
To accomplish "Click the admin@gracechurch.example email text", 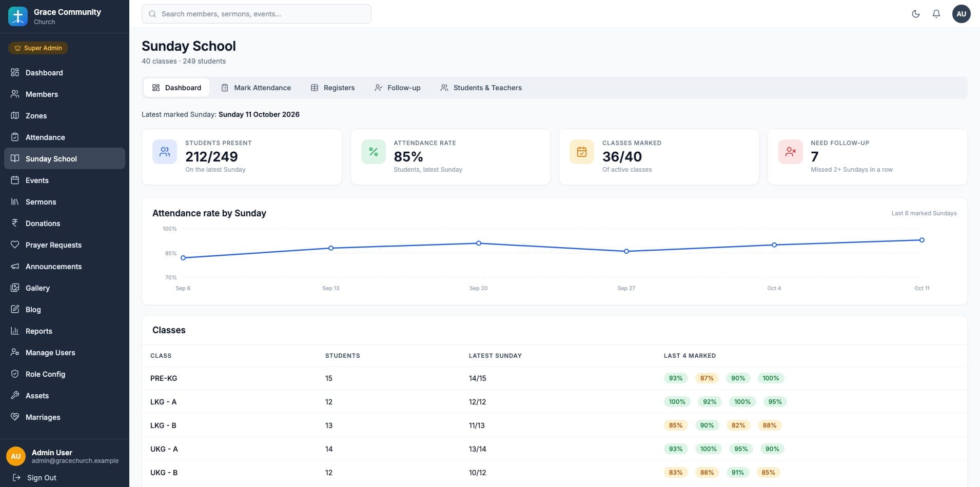I will coord(75,461).
